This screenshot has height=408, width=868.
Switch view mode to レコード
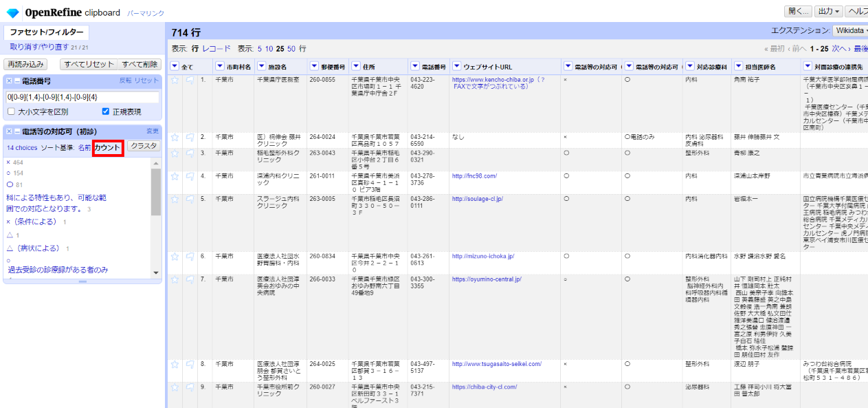click(216, 49)
